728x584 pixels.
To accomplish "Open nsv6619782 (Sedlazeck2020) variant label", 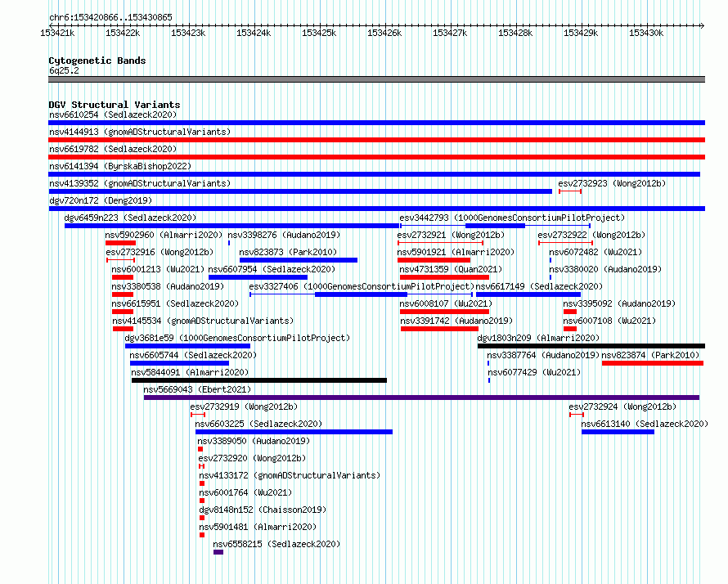I will [x=113, y=149].
